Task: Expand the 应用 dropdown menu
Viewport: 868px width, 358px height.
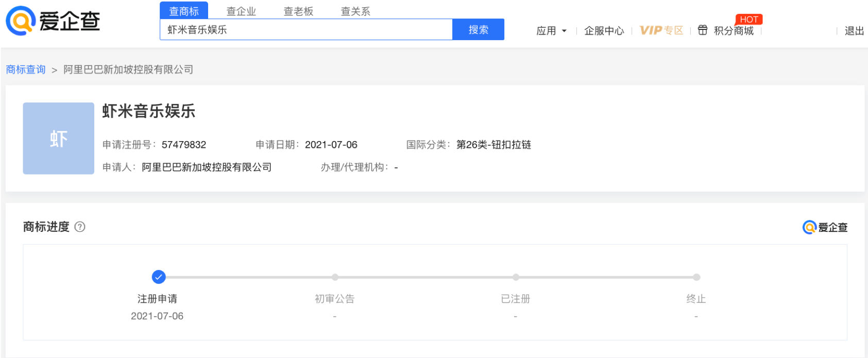Action: pyautogui.click(x=551, y=31)
